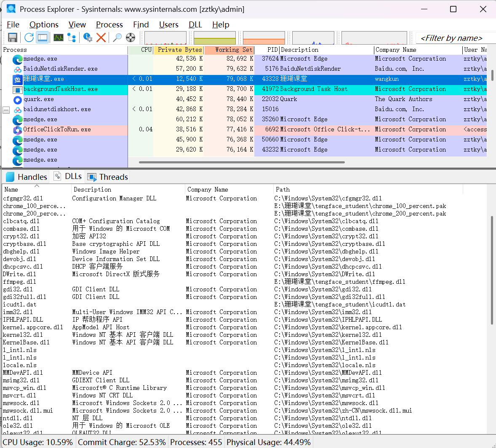Sort by the PID column header

(x=267, y=50)
